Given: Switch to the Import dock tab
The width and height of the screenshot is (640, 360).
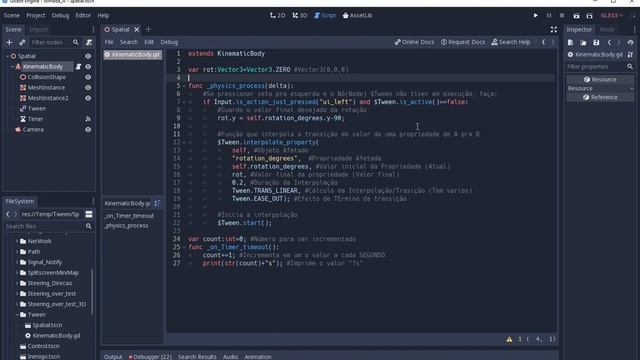Looking at the screenshot, I should click(x=38, y=29).
